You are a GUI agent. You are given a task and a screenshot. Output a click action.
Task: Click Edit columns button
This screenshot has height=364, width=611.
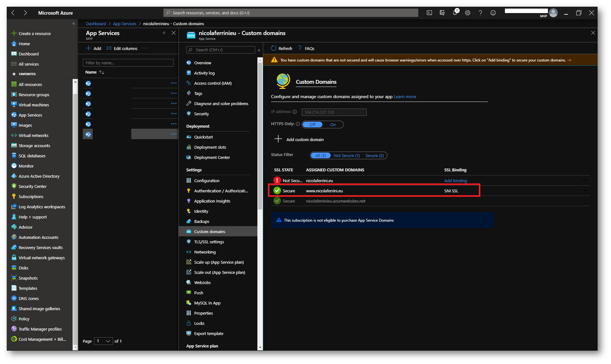(122, 48)
